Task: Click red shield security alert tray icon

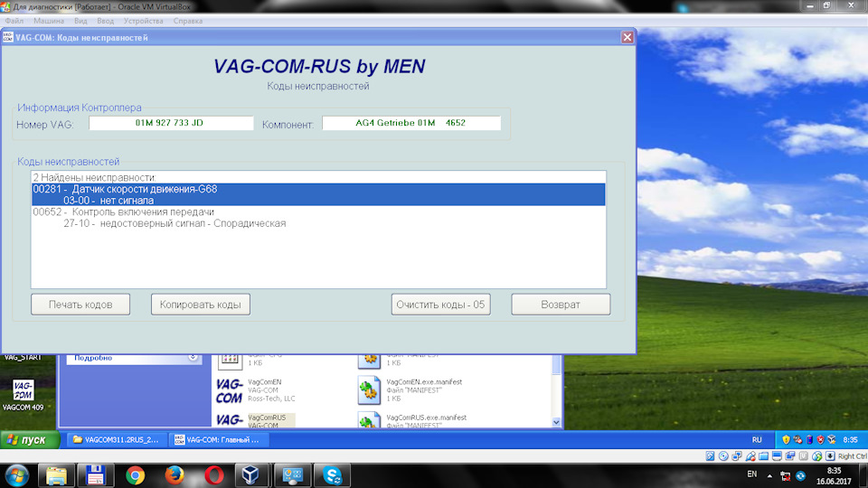Action: tap(820, 440)
